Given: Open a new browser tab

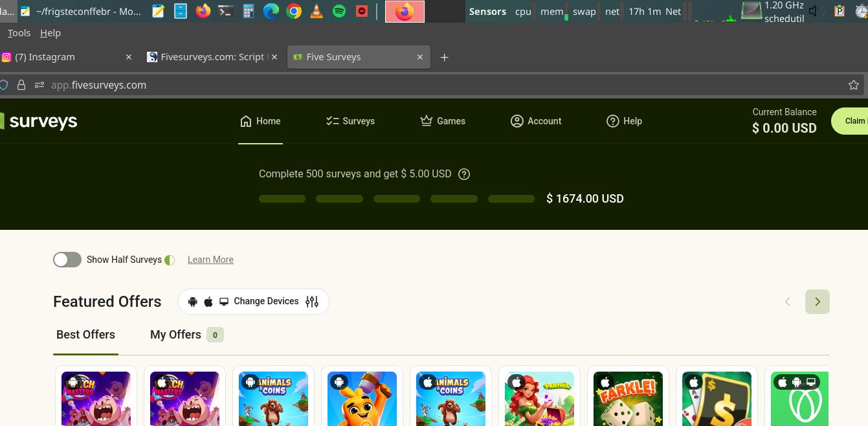Looking at the screenshot, I should click(x=444, y=57).
